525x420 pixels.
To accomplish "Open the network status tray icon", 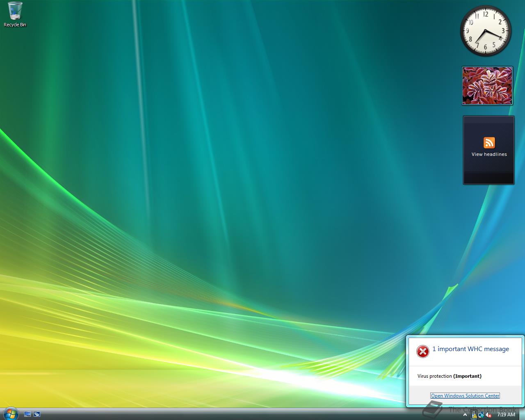I will [x=481, y=415].
